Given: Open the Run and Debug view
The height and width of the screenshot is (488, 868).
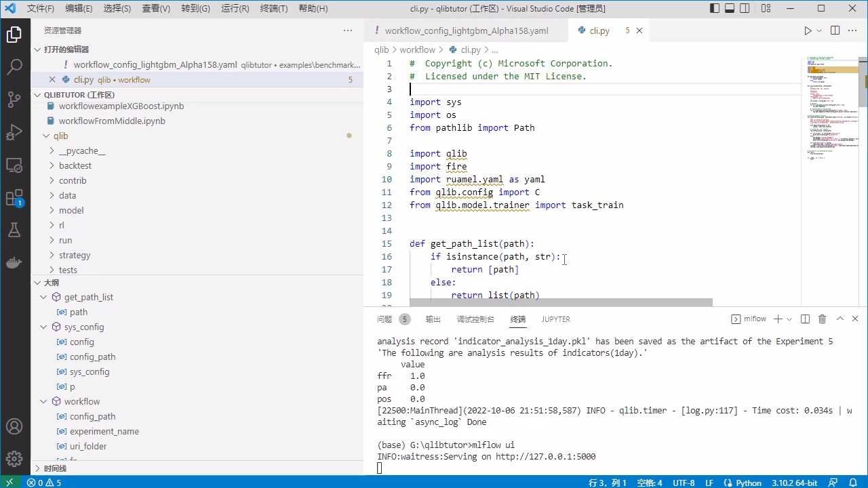Looking at the screenshot, I should [14, 132].
